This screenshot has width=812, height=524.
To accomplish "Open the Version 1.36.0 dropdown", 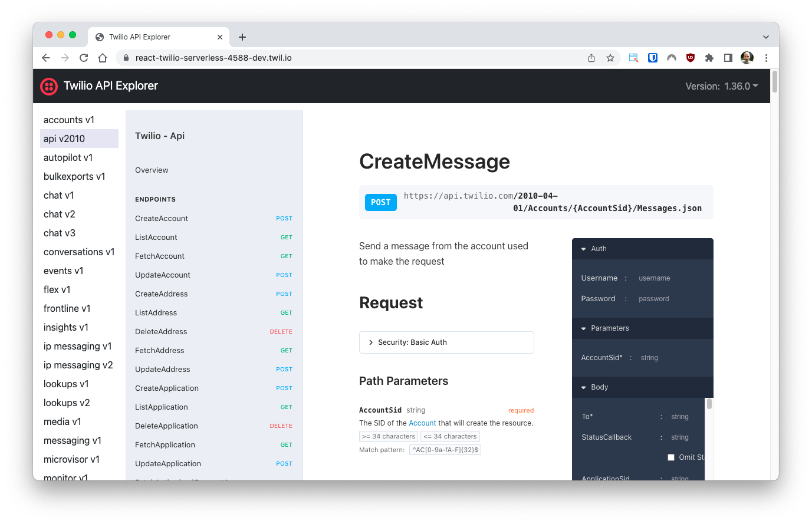I will (722, 86).
